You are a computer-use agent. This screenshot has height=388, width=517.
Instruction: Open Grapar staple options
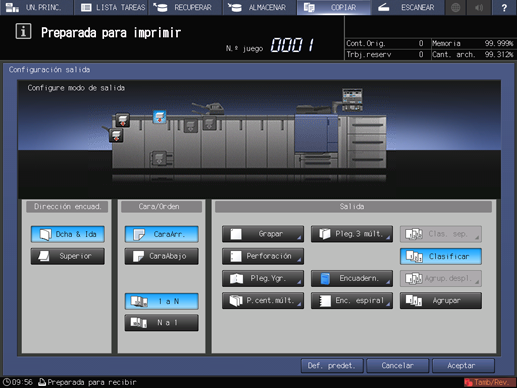[x=263, y=234]
